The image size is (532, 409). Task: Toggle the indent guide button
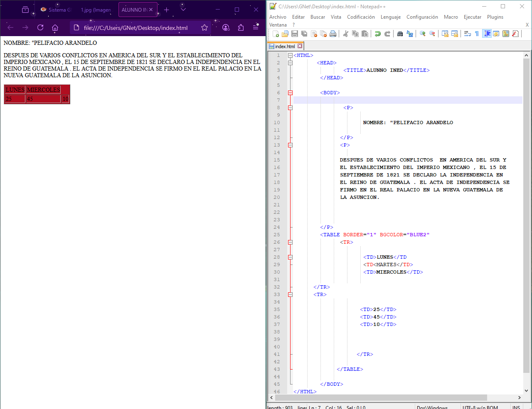coord(487,34)
